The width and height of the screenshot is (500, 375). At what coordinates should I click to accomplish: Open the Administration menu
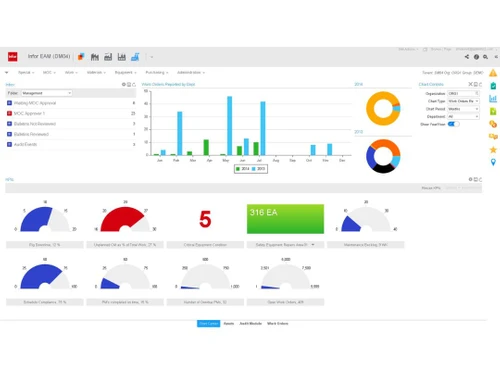pos(191,72)
